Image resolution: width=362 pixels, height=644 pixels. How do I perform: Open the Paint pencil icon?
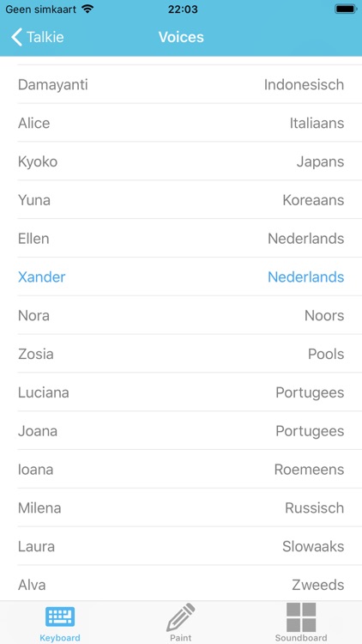[x=181, y=617]
